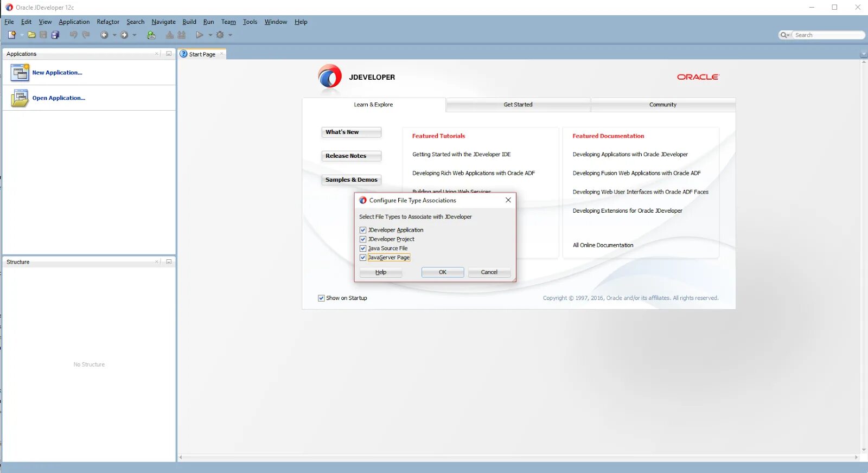The image size is (868, 473).
Task: Click the Make project build icon
Action: click(170, 35)
